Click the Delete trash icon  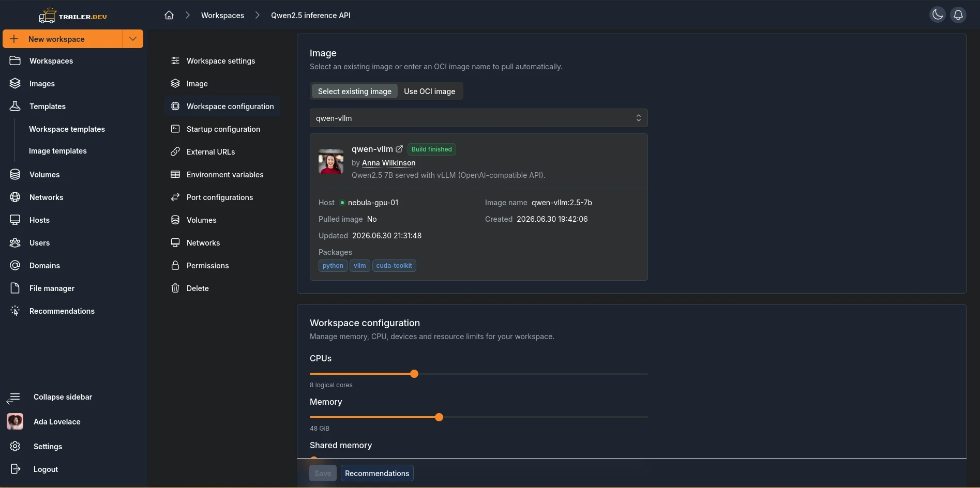[x=175, y=288]
